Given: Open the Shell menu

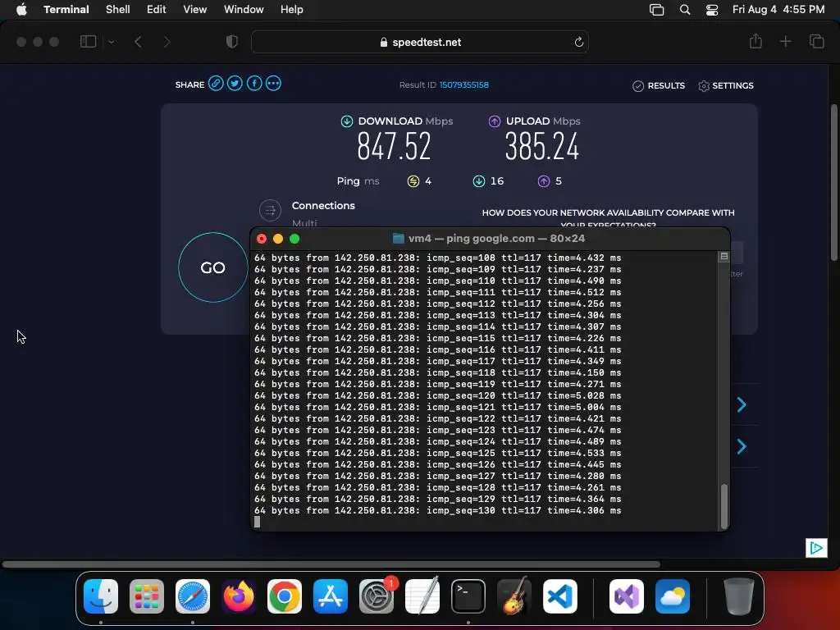Looking at the screenshot, I should click(118, 9).
